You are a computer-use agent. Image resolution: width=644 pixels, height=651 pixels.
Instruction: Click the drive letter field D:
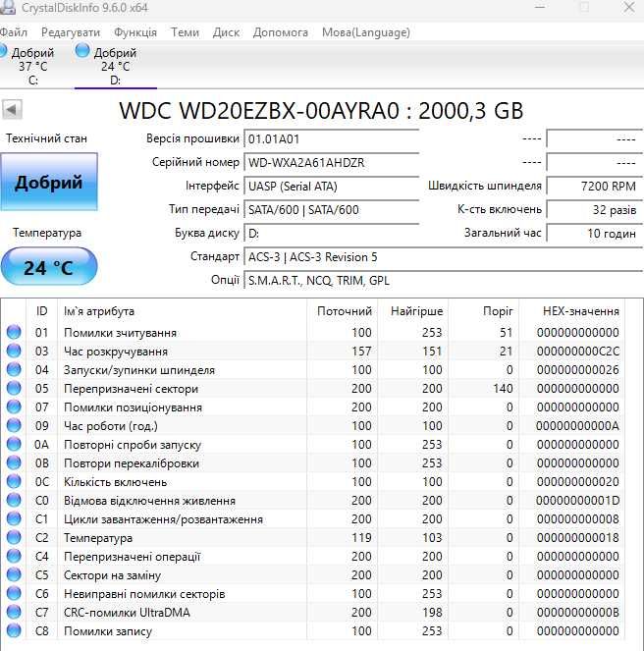(332, 234)
